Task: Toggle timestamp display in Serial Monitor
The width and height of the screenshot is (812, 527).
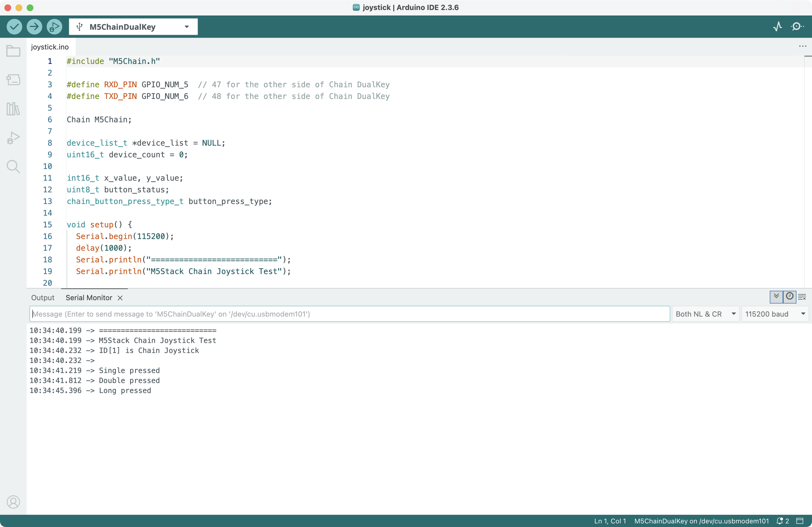Action: click(789, 297)
